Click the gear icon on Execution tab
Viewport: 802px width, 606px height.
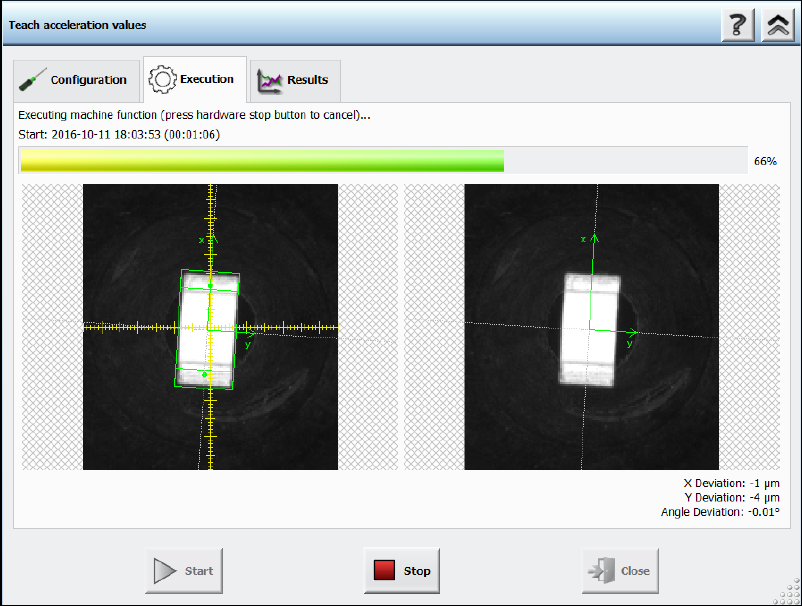click(162, 79)
